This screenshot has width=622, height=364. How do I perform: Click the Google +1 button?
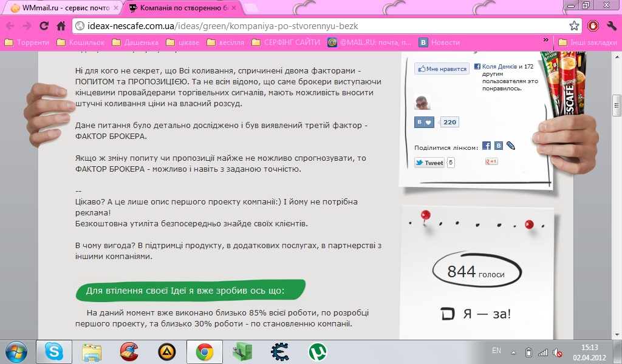(x=491, y=161)
